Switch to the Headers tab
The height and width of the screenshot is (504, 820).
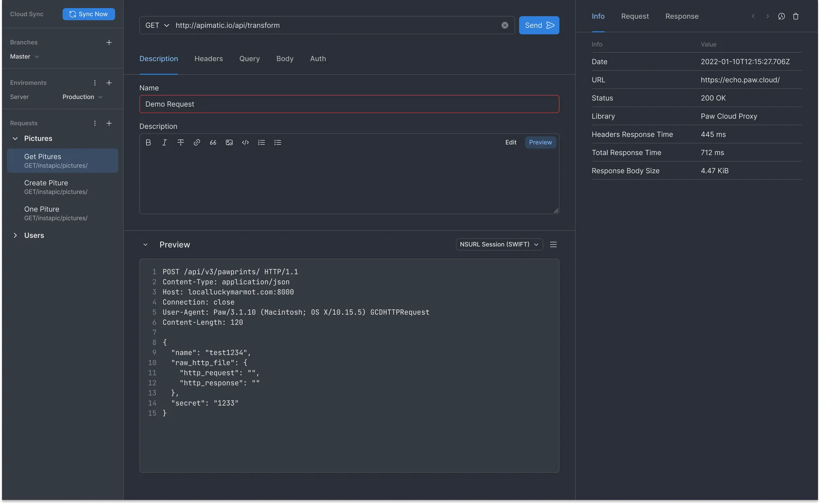(x=209, y=59)
